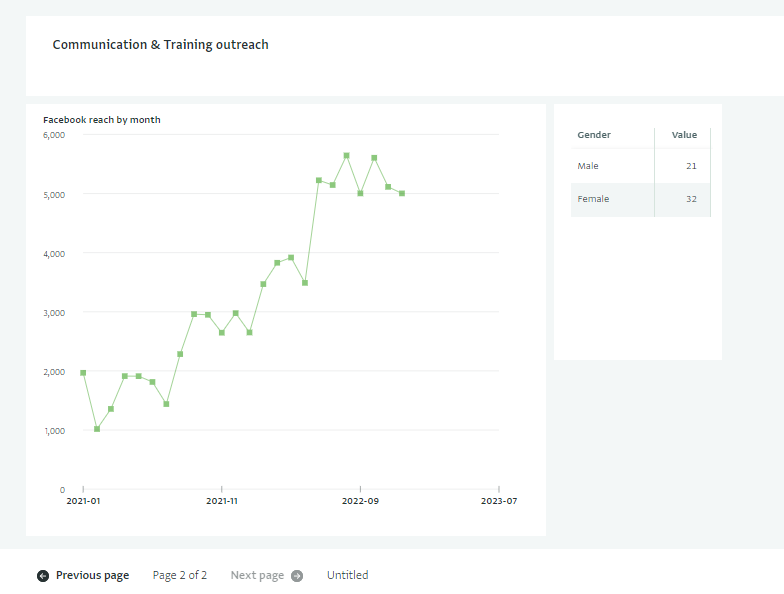Click the Untitled page name

coord(348,575)
